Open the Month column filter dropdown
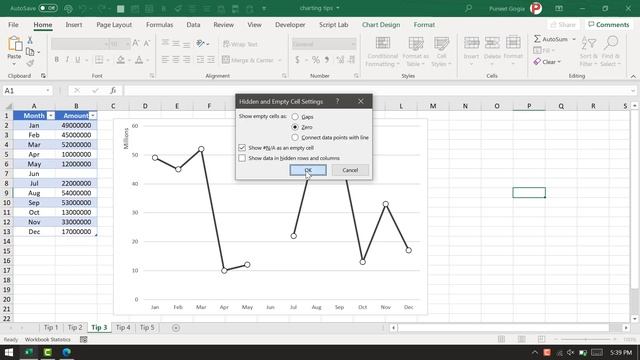 (x=51, y=116)
